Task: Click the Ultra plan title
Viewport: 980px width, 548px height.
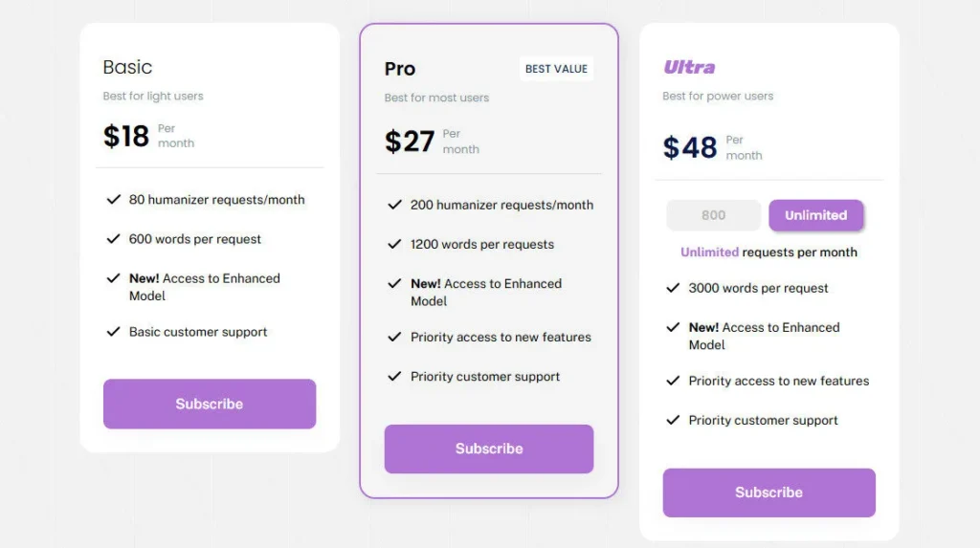Action: point(689,67)
